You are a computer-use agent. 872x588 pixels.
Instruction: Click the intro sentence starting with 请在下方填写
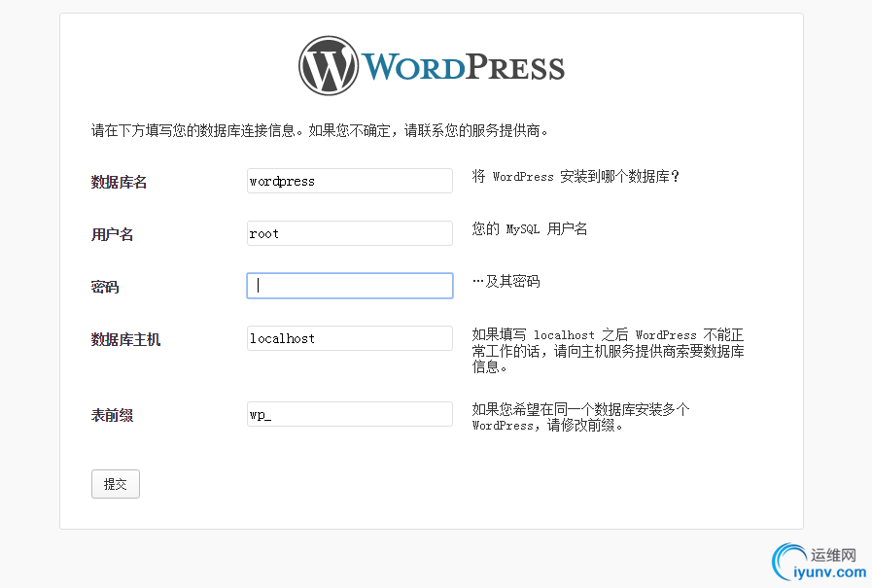[x=320, y=130]
